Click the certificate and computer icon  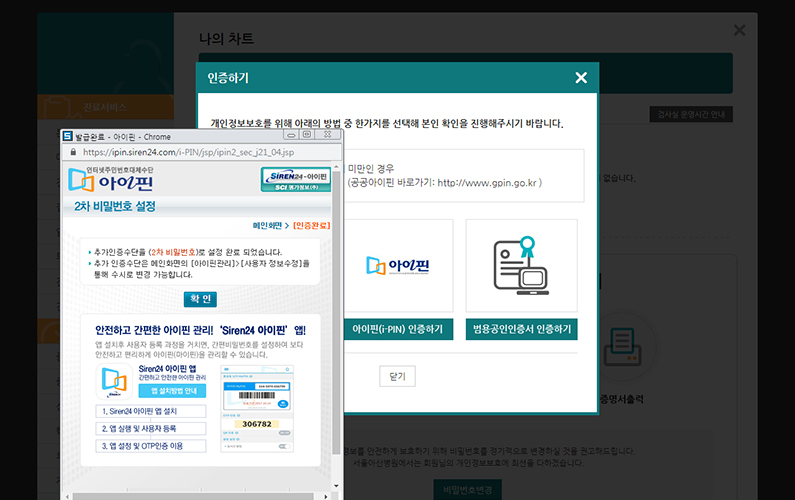coord(522,266)
